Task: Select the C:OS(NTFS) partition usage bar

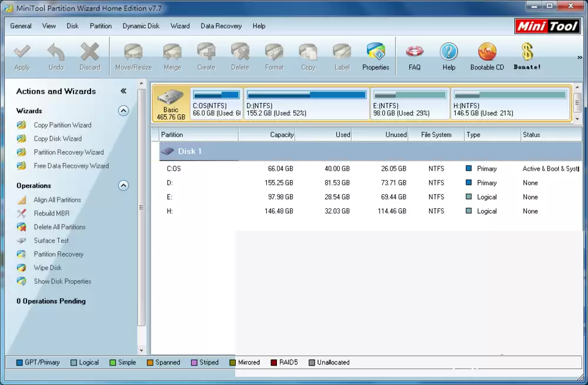Action: 216,95
